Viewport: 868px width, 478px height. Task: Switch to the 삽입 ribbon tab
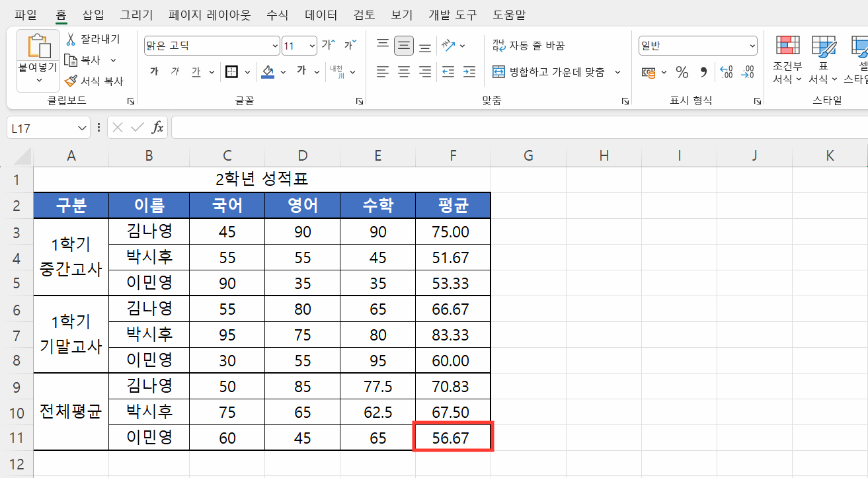(93, 15)
